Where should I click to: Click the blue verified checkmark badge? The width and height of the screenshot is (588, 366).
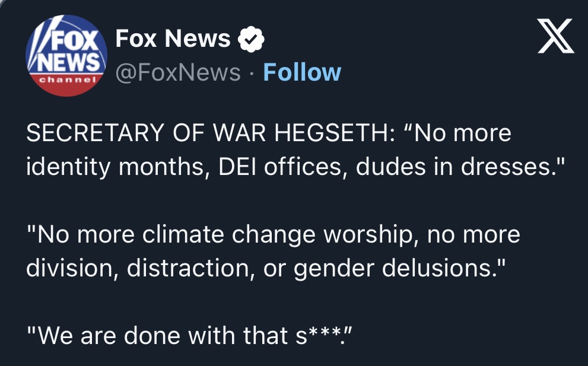coord(251,40)
